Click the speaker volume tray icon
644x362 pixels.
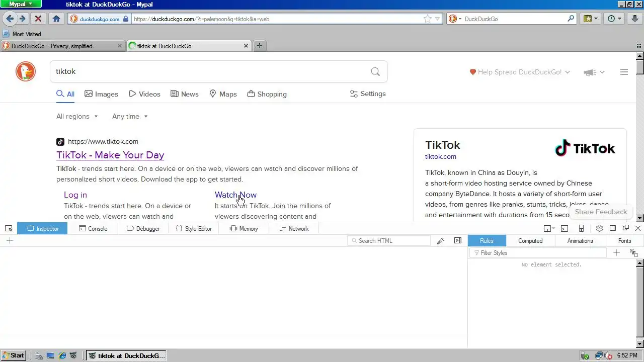click(x=608, y=355)
